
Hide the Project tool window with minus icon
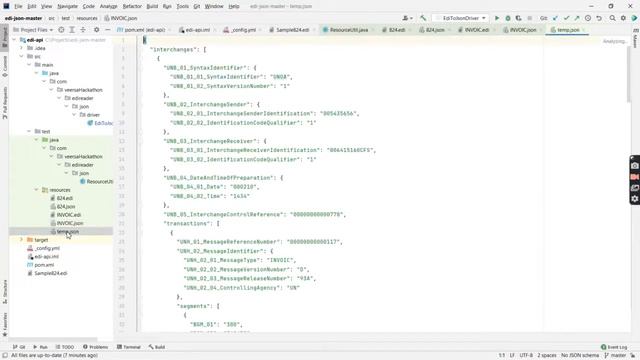107,30
